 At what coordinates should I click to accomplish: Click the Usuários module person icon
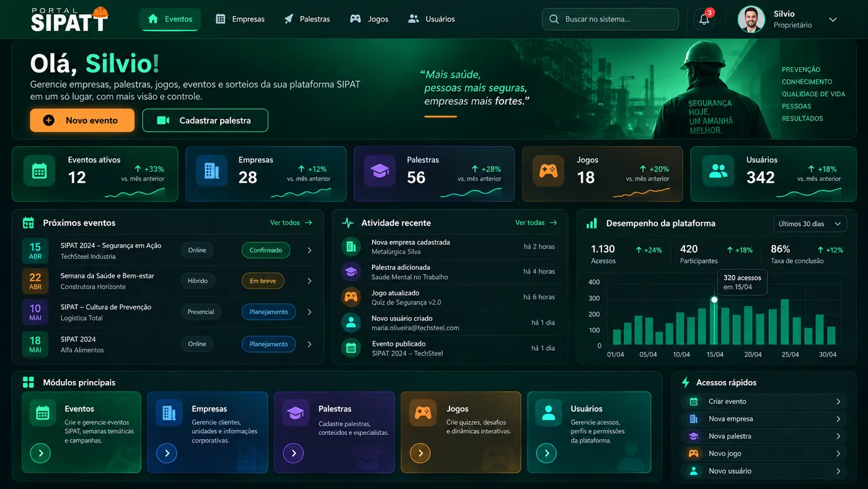pos(549,413)
